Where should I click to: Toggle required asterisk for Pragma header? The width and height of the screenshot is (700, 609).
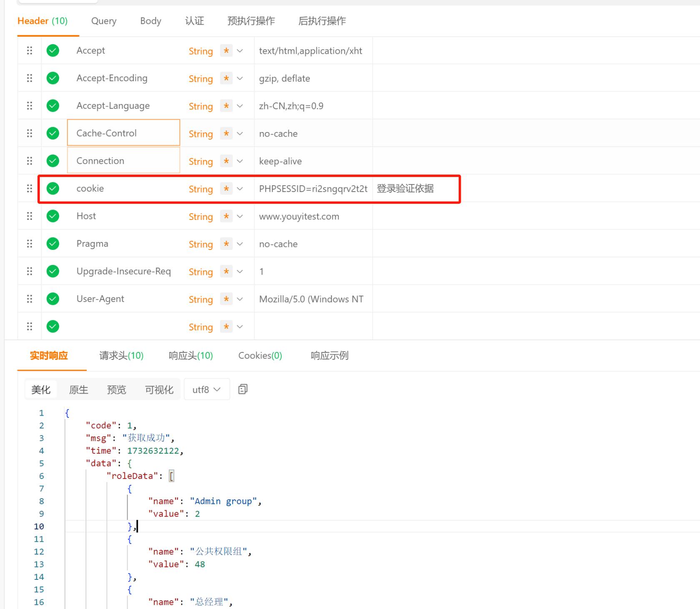(226, 244)
